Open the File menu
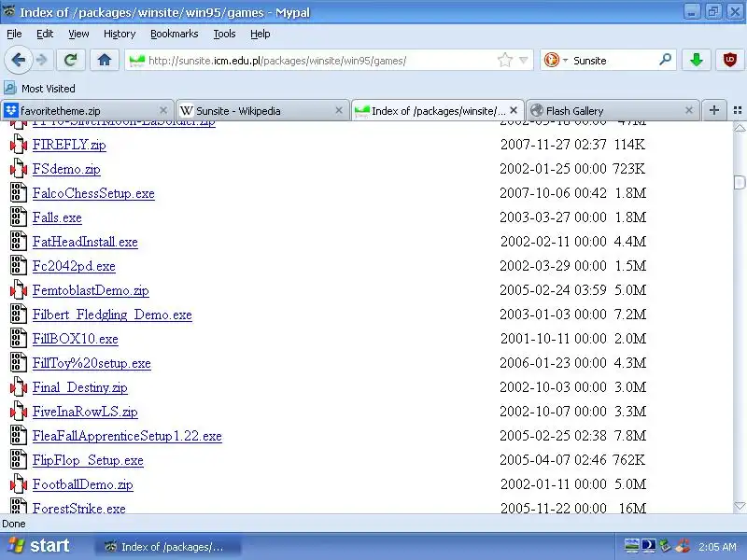Screen dimensions: 747x560 tap(14, 34)
